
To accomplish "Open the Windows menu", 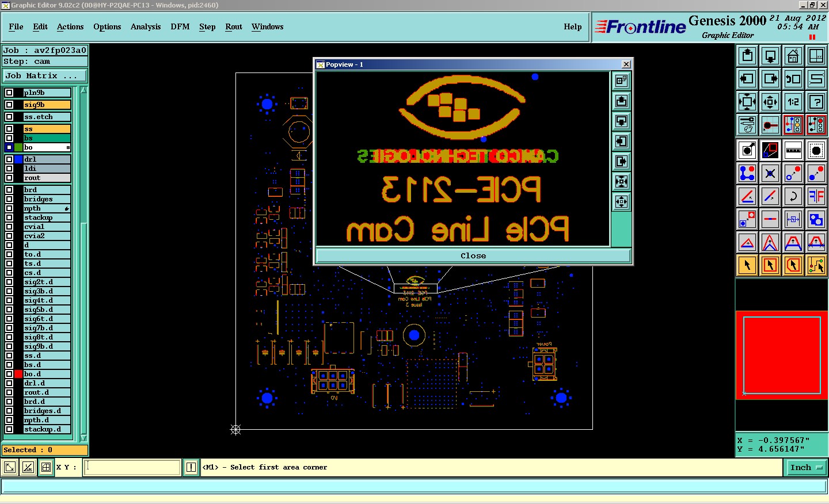I will [268, 26].
